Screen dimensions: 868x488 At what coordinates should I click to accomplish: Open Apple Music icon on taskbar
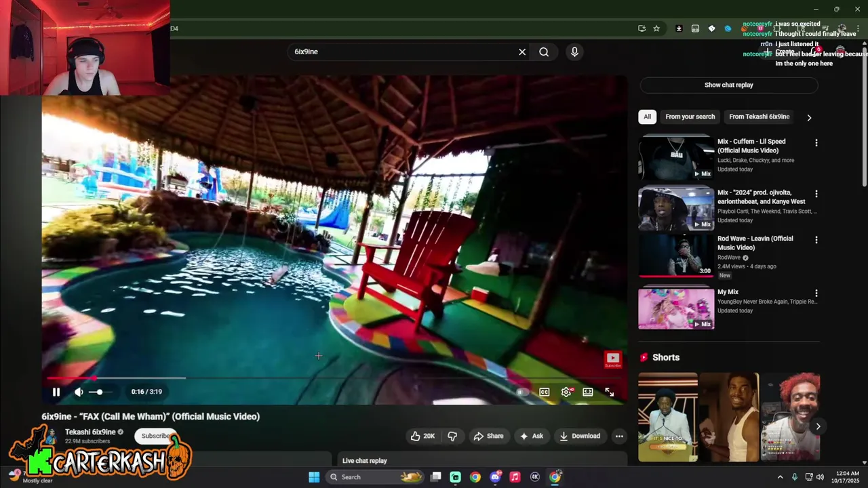pos(515,477)
